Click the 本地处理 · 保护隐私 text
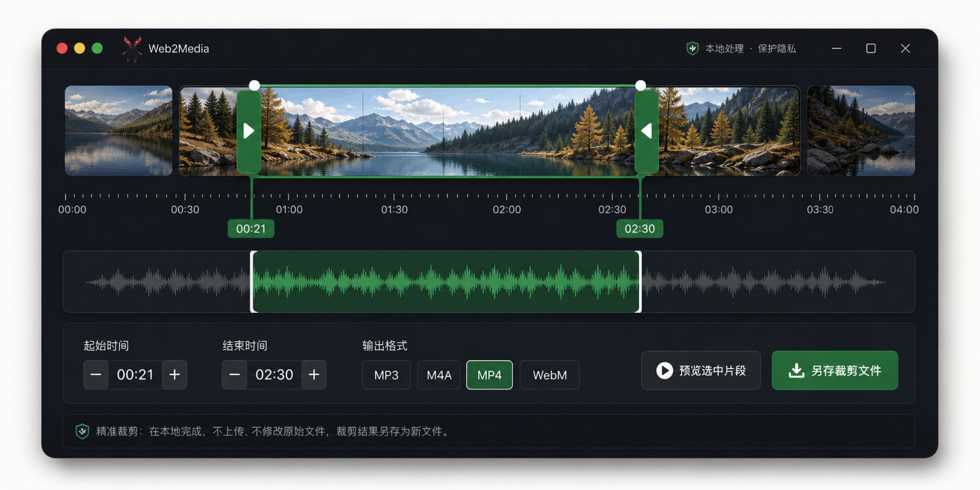 tap(750, 48)
